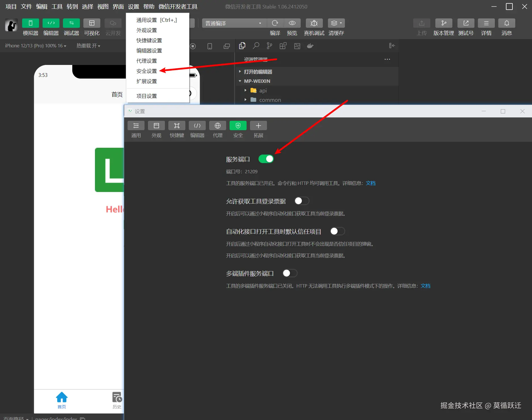Open the multi-platform plugin 文档 link
Screen dimensions: 532x420
pos(425,286)
